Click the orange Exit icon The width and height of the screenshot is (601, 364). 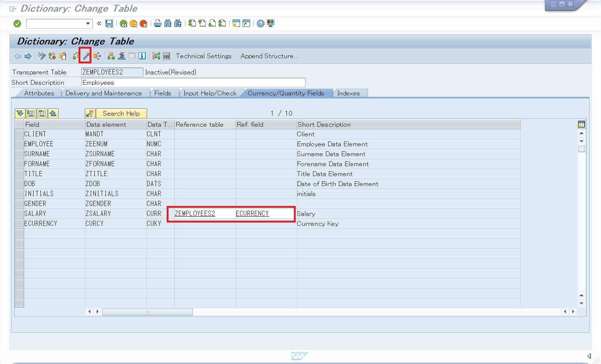pos(133,24)
